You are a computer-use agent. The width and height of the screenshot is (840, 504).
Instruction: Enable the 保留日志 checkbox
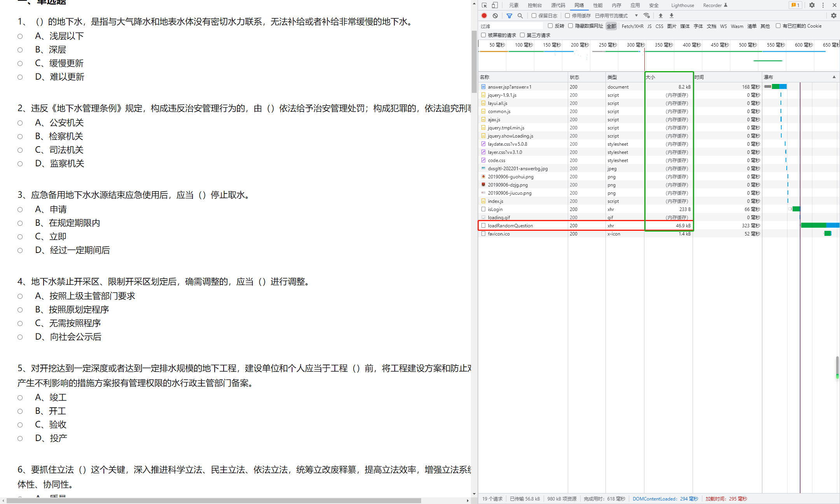click(534, 16)
